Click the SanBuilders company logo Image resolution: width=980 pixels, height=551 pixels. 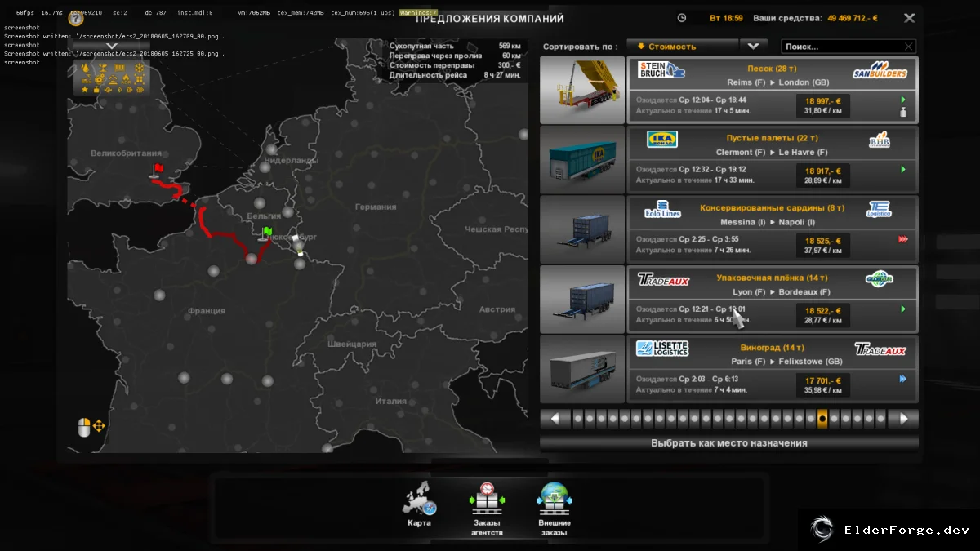tap(880, 70)
